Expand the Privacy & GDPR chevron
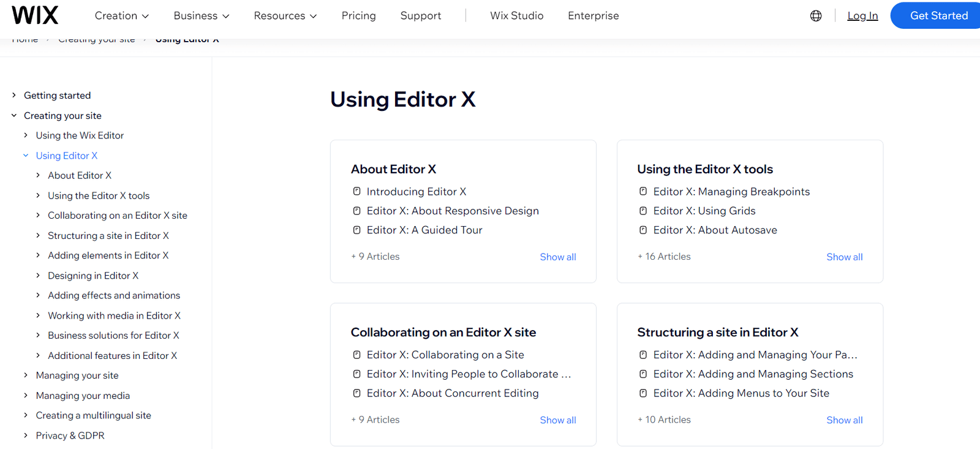This screenshot has width=980, height=449. 26,436
